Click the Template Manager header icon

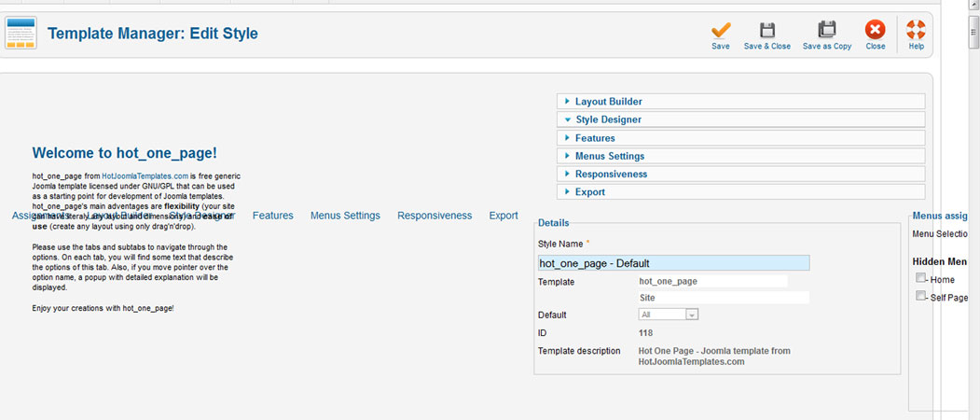tap(21, 33)
